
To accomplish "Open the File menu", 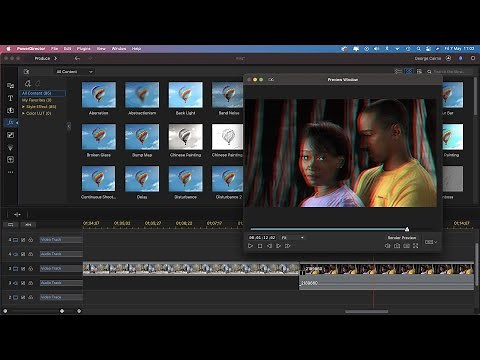I will (x=54, y=49).
